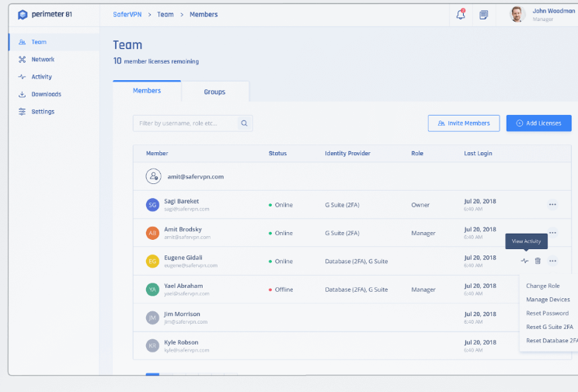Click Kyle Robson's KR avatar
The image size is (578, 392).
point(152,345)
